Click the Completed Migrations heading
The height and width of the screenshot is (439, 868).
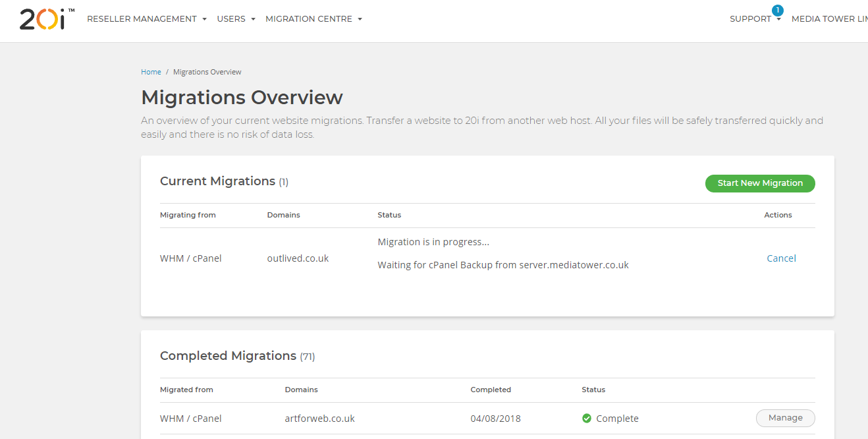[228, 356]
